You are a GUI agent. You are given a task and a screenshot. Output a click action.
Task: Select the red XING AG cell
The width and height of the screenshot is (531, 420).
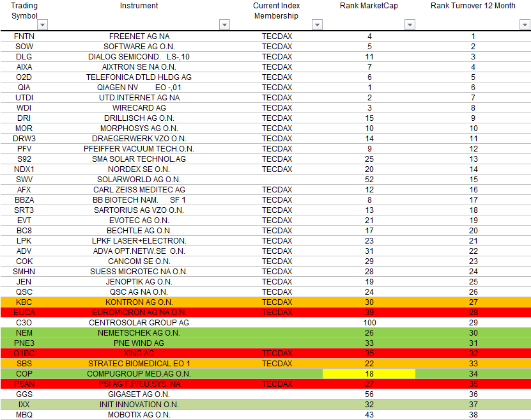tap(139, 354)
